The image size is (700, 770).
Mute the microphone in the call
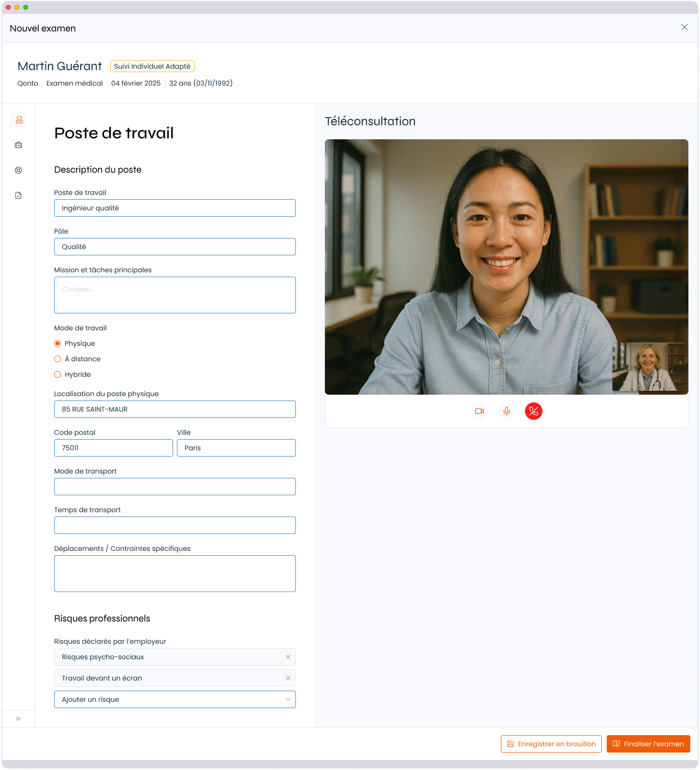tap(507, 411)
